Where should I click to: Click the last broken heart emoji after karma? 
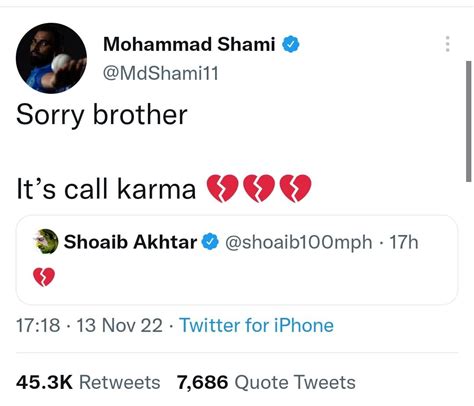[296, 188]
